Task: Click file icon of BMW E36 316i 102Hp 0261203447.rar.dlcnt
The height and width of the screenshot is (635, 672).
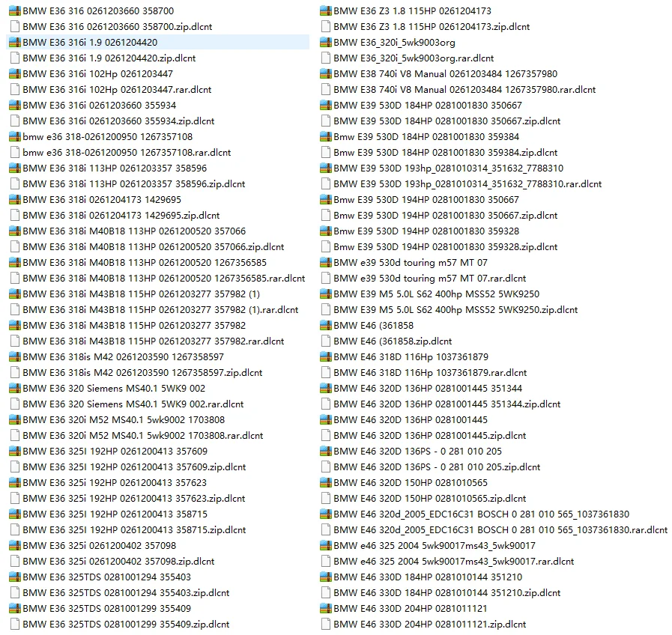Action: click(14, 90)
